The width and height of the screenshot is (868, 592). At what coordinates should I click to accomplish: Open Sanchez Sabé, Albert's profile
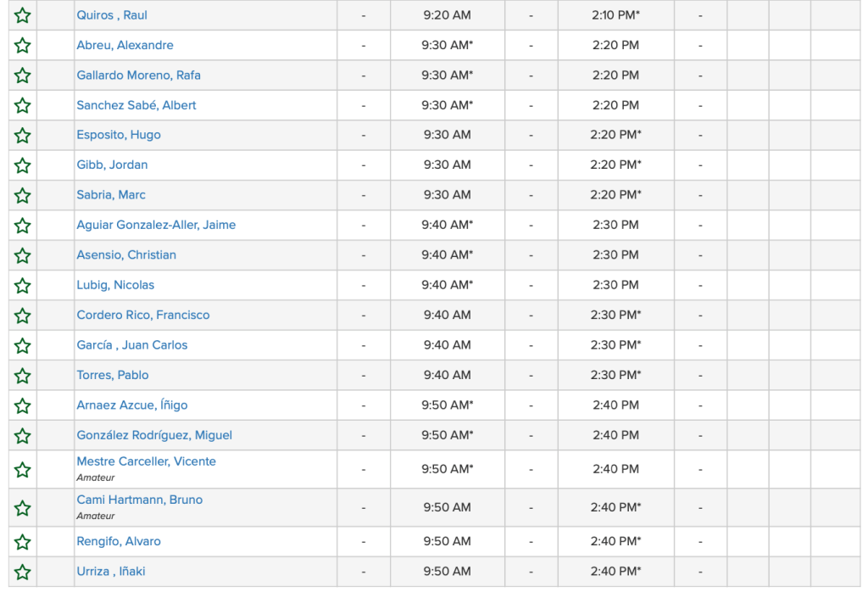click(x=136, y=105)
